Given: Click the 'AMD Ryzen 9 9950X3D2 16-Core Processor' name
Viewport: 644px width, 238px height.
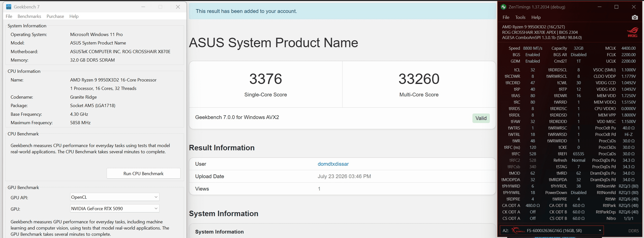Looking at the screenshot, I should [x=113, y=80].
